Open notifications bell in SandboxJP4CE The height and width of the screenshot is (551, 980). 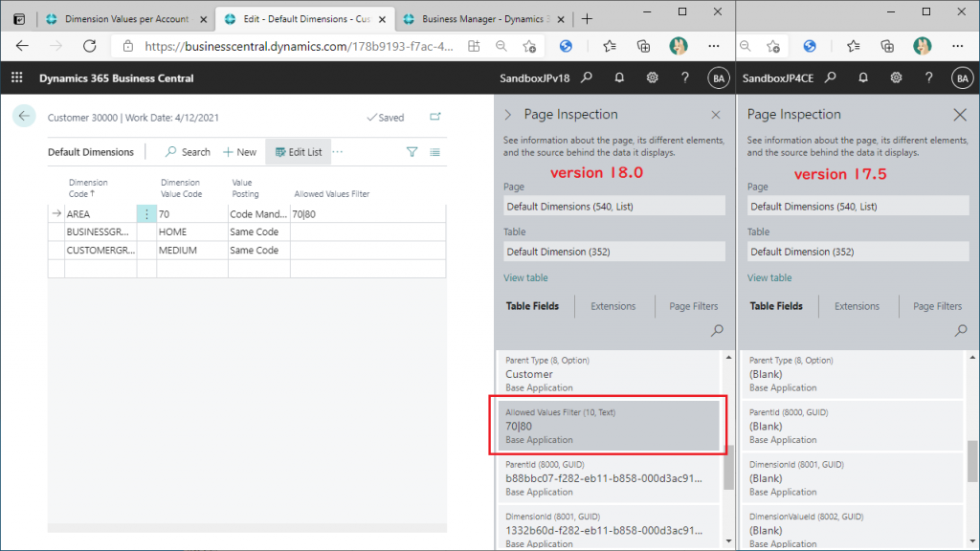[x=862, y=78]
